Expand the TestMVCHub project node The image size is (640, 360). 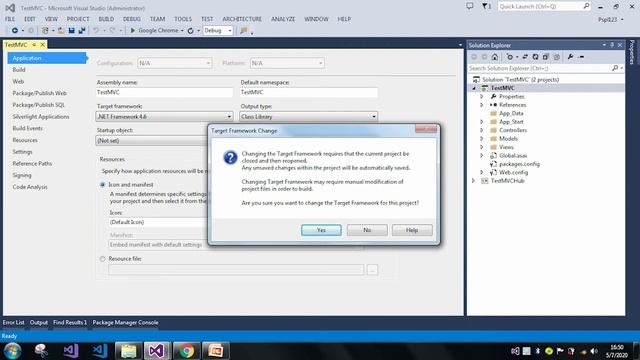473,181
